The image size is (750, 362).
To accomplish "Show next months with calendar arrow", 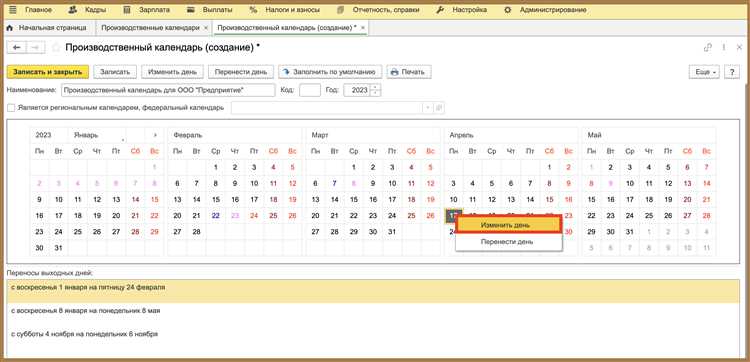I will tap(154, 135).
